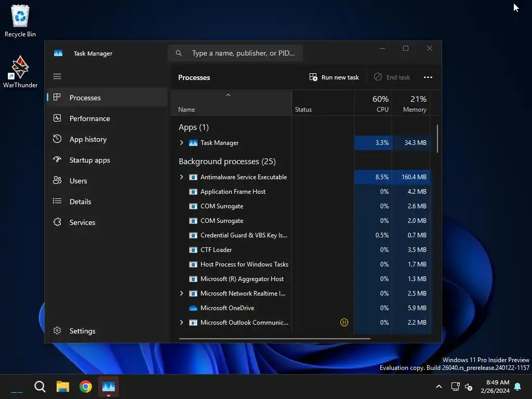Sort by the CPU column header
Image resolution: width=532 pixels, height=399 pixels.
click(x=373, y=103)
